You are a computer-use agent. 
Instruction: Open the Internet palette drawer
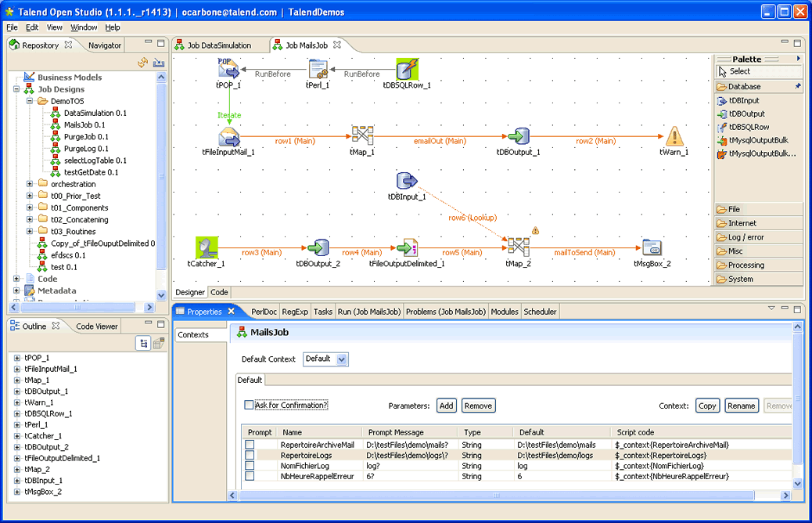point(759,223)
